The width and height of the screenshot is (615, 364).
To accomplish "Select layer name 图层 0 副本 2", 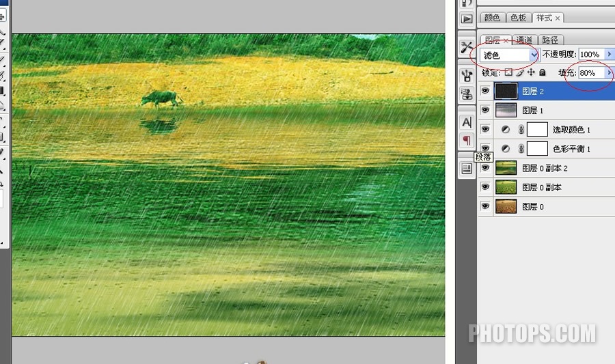I will click(545, 168).
